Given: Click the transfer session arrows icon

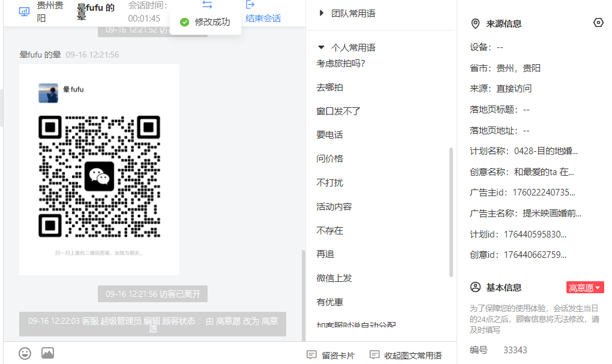Looking at the screenshot, I should point(207,5).
